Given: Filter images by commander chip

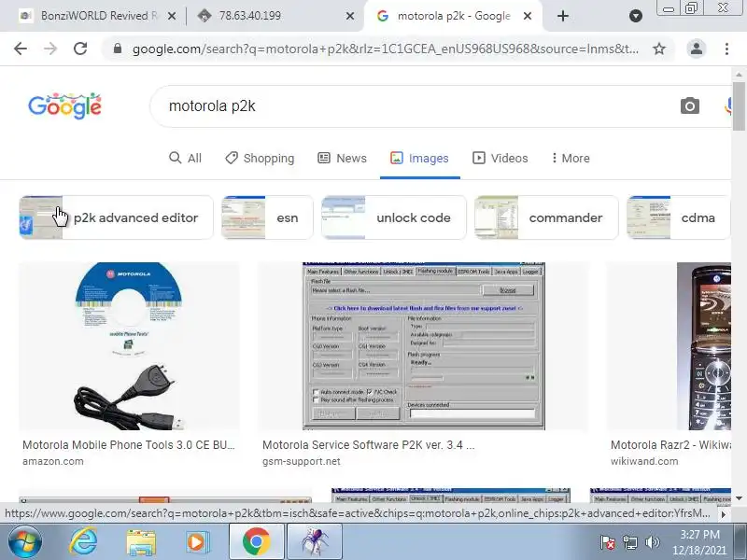Looking at the screenshot, I should click(x=546, y=217).
